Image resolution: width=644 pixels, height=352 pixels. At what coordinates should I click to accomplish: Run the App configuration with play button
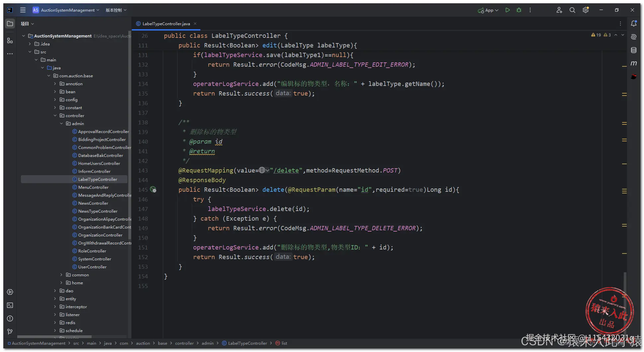[507, 10]
